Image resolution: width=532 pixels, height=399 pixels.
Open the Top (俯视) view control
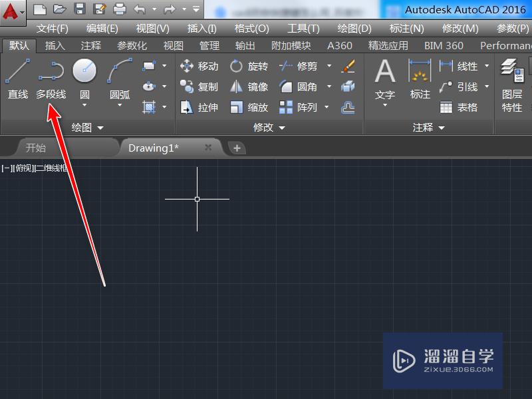click(24, 168)
